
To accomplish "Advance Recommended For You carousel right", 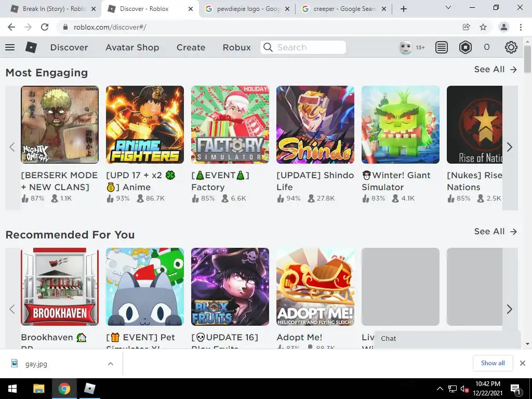I will (510, 309).
